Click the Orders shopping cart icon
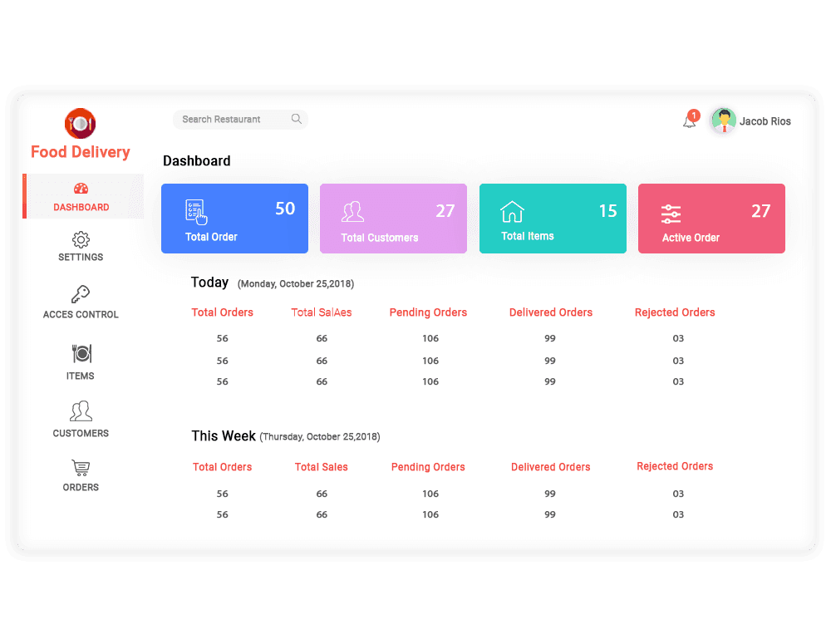Image resolution: width=831 pixels, height=644 pixels. 81,468
